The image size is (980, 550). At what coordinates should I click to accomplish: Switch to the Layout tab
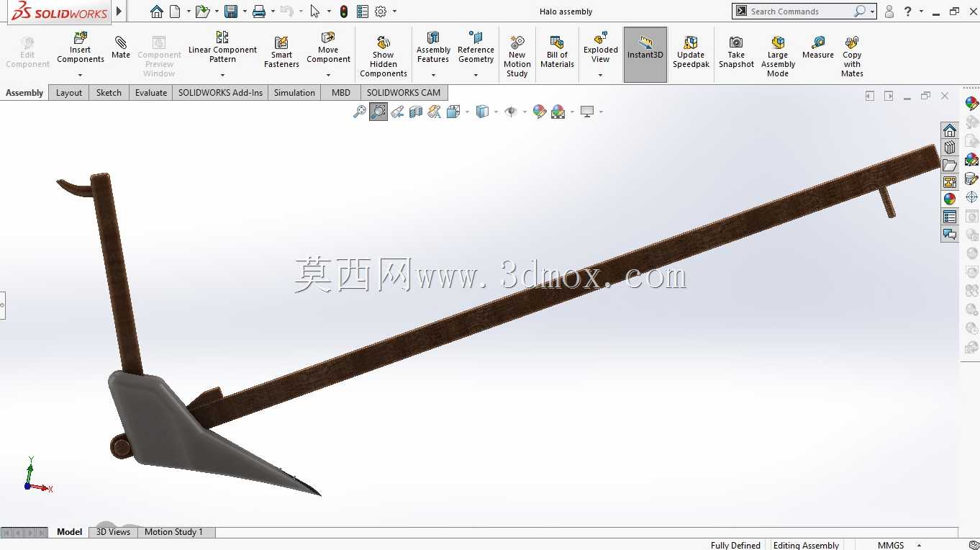pyautogui.click(x=69, y=92)
